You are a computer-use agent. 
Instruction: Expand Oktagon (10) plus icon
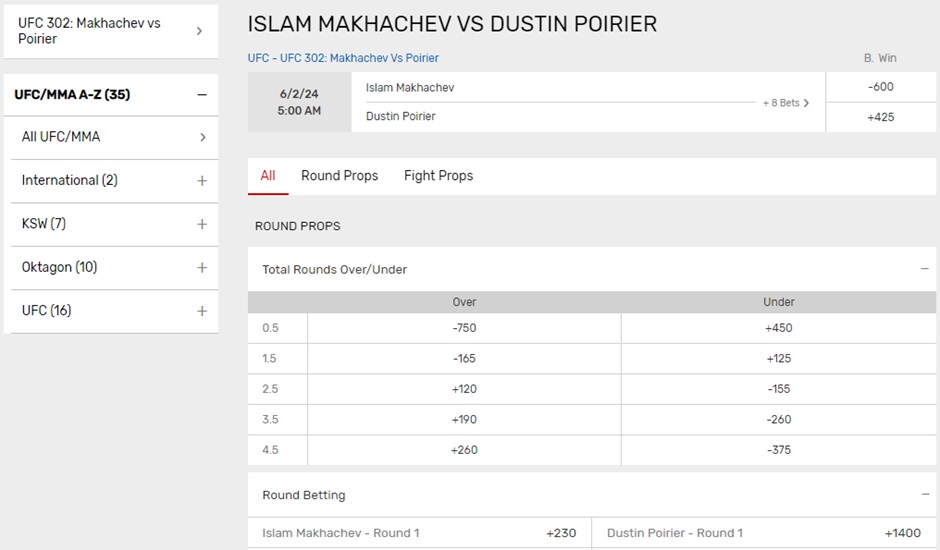[201, 268]
